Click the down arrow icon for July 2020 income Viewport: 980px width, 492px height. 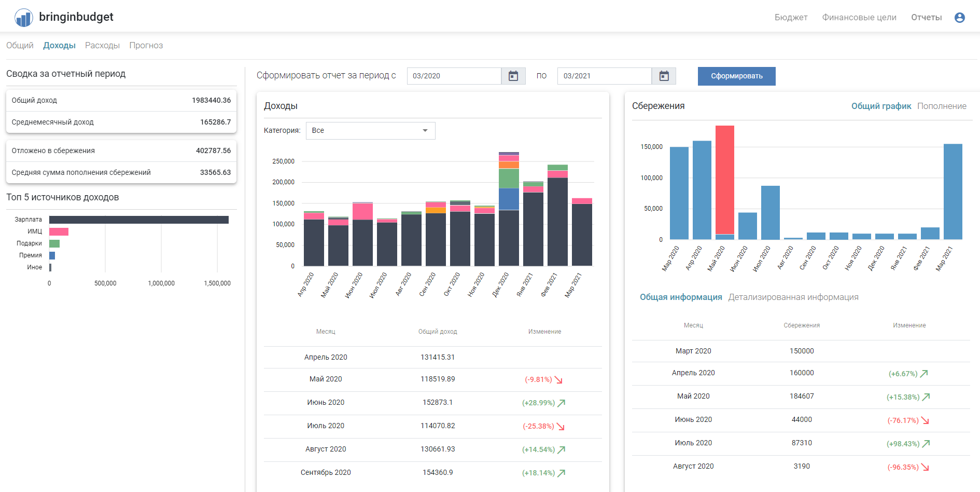coord(561,427)
